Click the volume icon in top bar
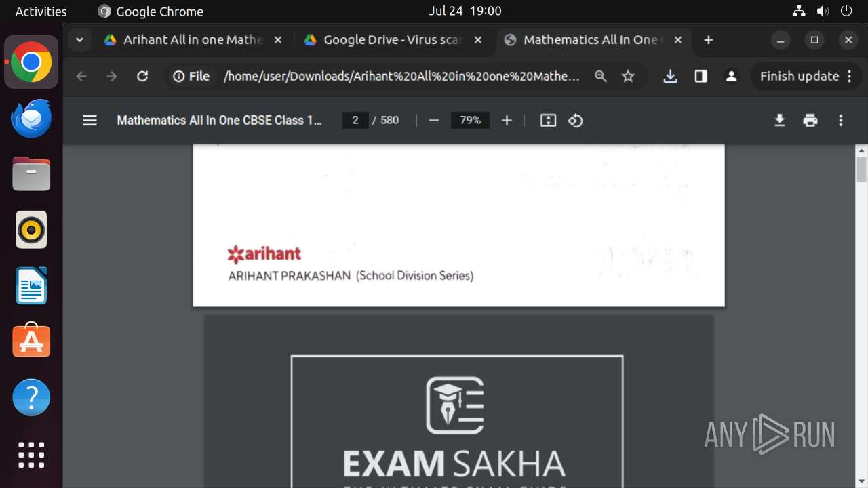868x488 pixels. [823, 11]
